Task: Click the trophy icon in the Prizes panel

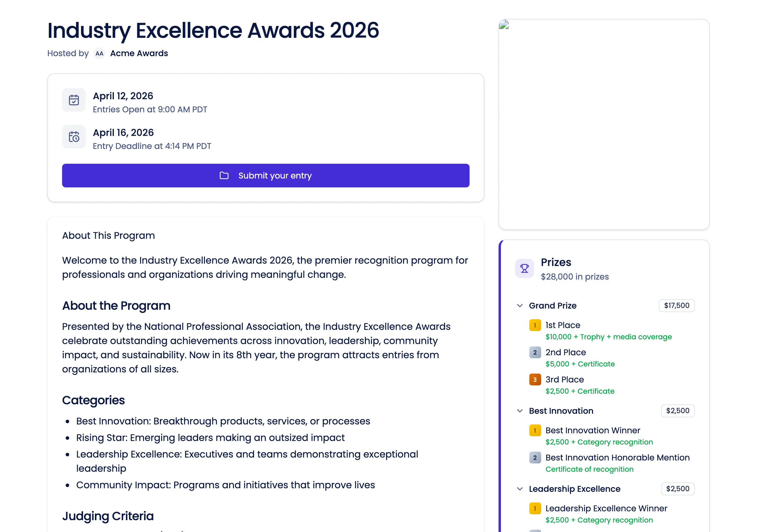Action: [524, 268]
